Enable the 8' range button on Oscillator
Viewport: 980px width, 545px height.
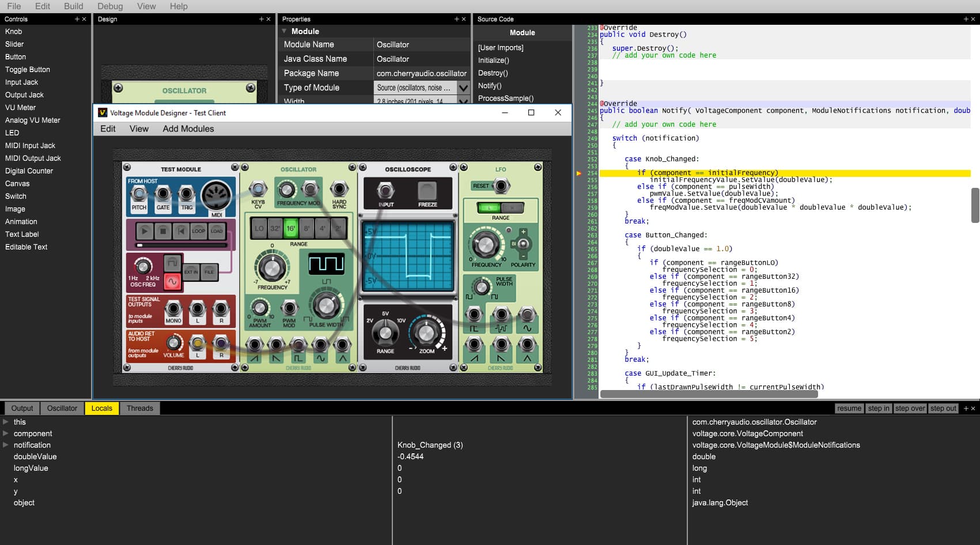tap(307, 229)
